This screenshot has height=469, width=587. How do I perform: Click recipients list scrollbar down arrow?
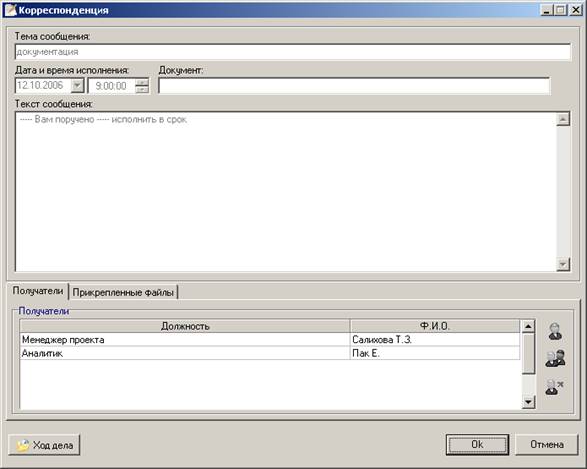(528, 402)
